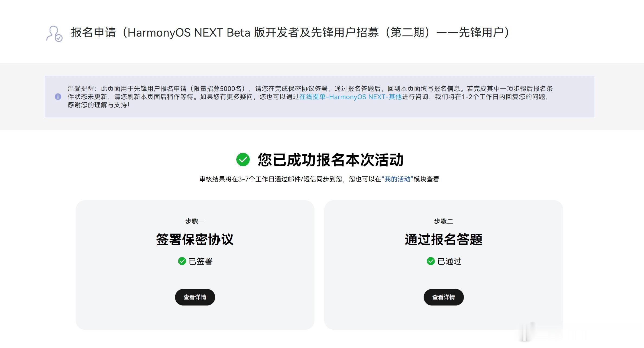View details for 签署保密协议 step
Screen dimensions: 644x348
coord(195,297)
